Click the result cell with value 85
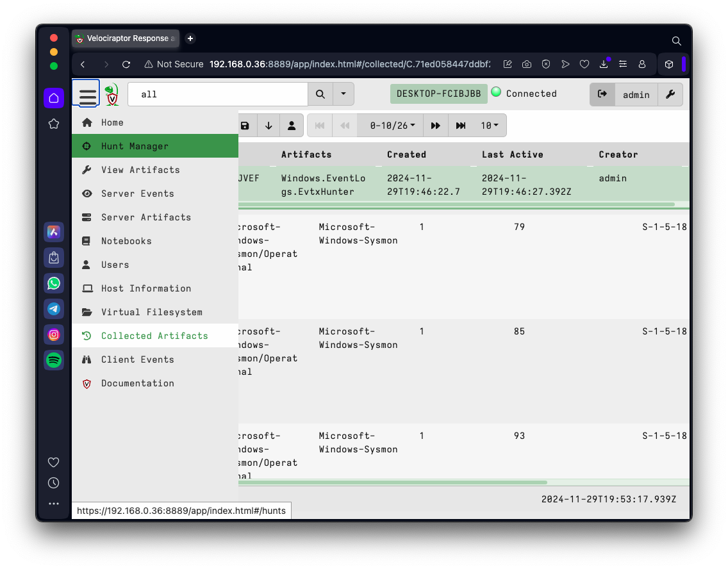Image resolution: width=728 pixels, height=569 pixels. [x=519, y=331]
